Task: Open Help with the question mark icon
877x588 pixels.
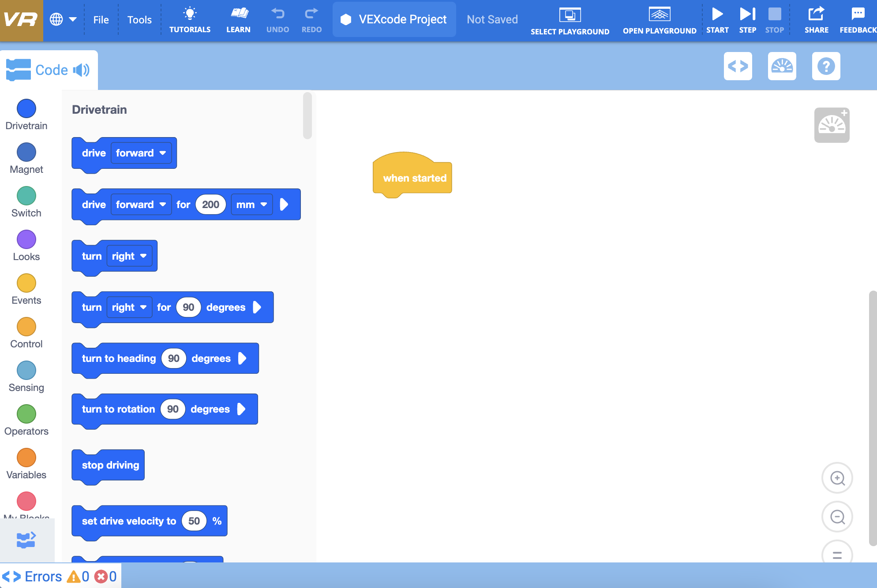Action: point(826,66)
